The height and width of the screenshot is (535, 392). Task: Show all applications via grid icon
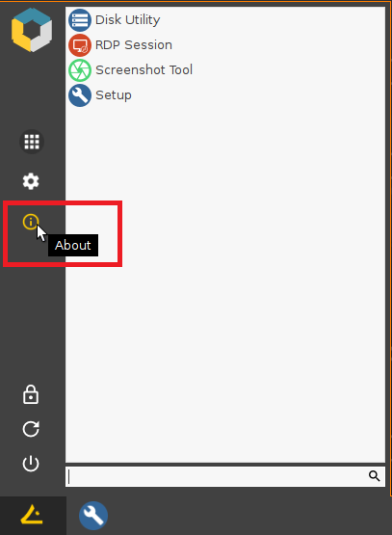(x=32, y=142)
